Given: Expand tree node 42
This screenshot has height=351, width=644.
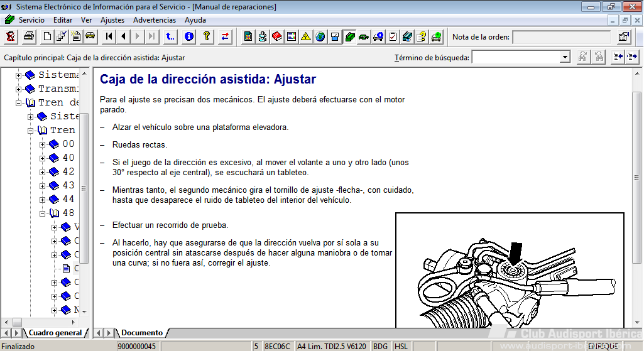Looking at the screenshot, I should 42,173.
